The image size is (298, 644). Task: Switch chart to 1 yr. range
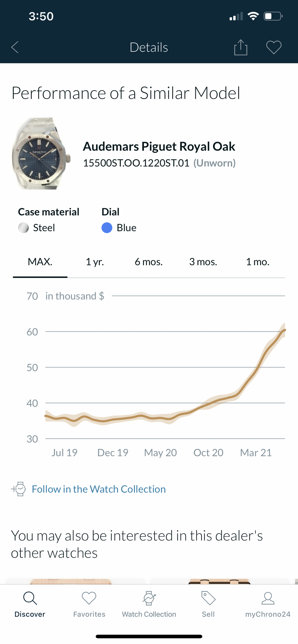pyautogui.click(x=95, y=262)
